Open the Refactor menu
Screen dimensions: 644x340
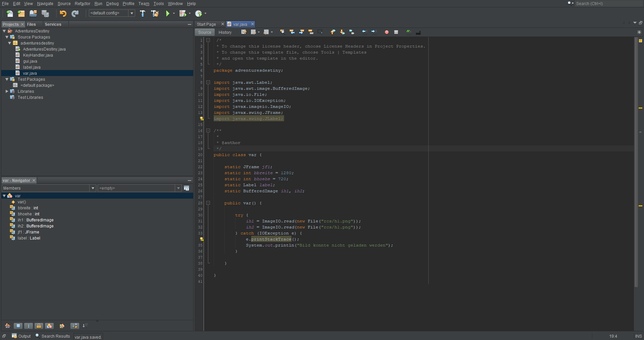[82, 4]
